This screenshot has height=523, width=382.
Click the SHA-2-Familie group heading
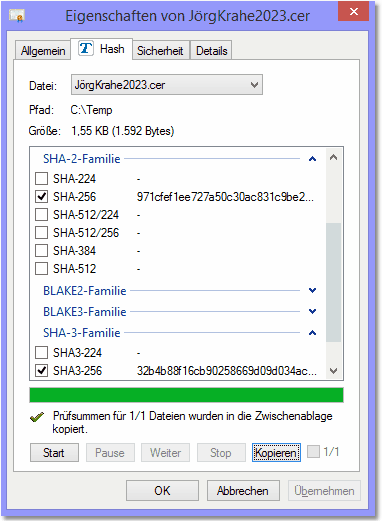tap(82, 159)
